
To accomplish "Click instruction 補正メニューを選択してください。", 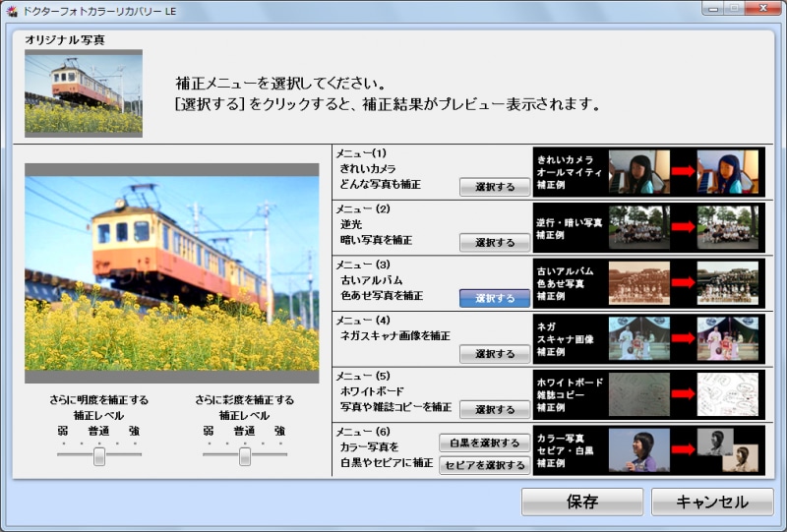I will click(280, 84).
